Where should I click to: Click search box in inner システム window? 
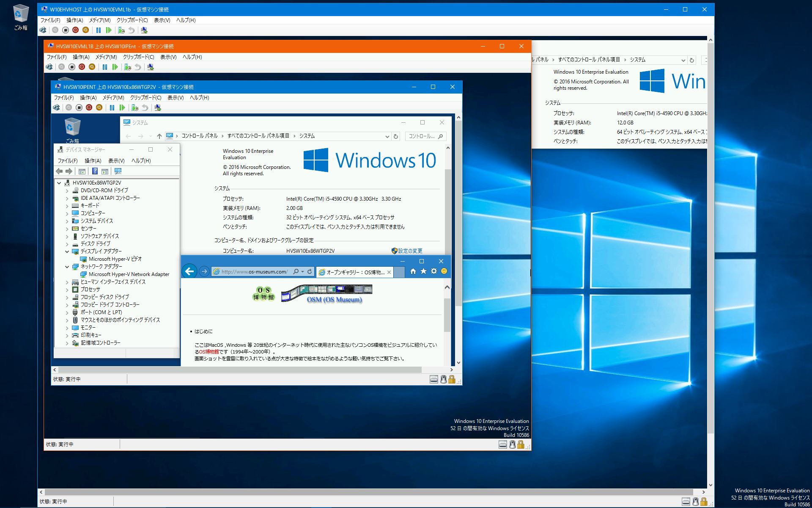click(x=425, y=136)
